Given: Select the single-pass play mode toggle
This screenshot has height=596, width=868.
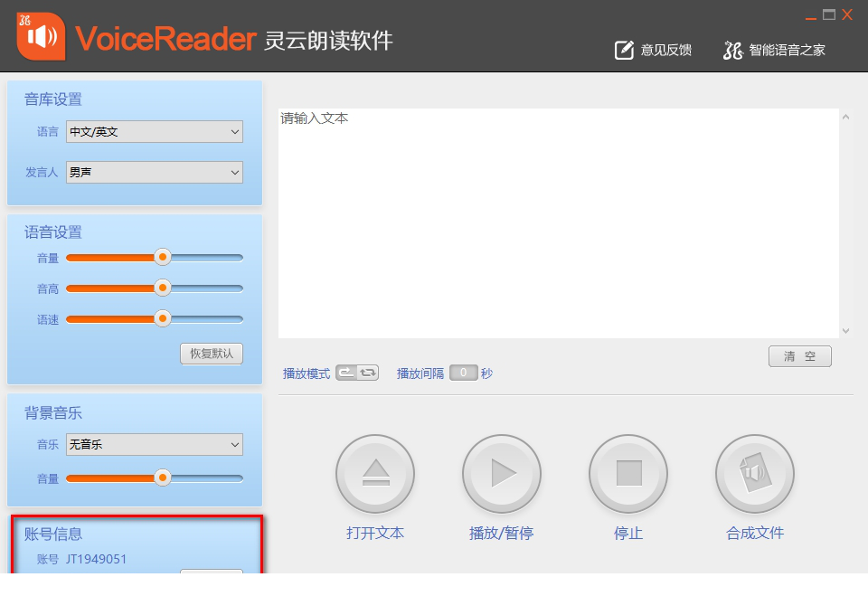Looking at the screenshot, I should 346,373.
